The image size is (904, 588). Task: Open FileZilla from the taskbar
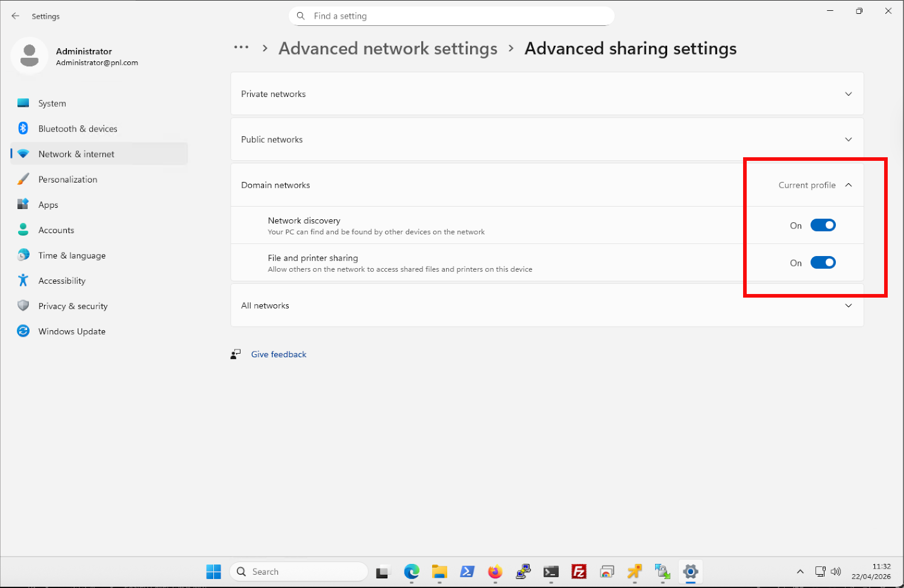coord(579,572)
